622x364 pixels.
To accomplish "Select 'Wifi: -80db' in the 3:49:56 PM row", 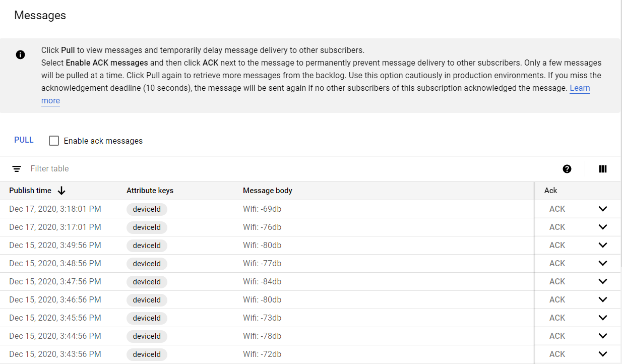I will (x=262, y=246).
